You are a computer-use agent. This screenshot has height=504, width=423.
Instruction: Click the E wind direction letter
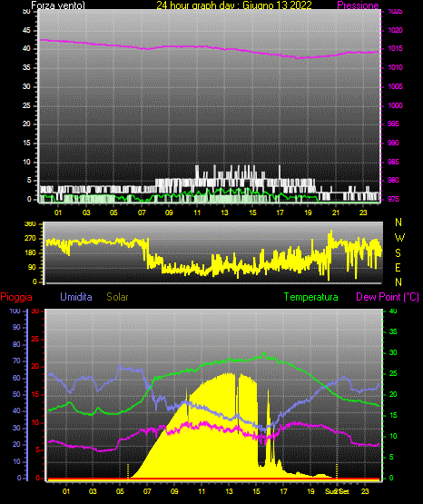pos(398,267)
